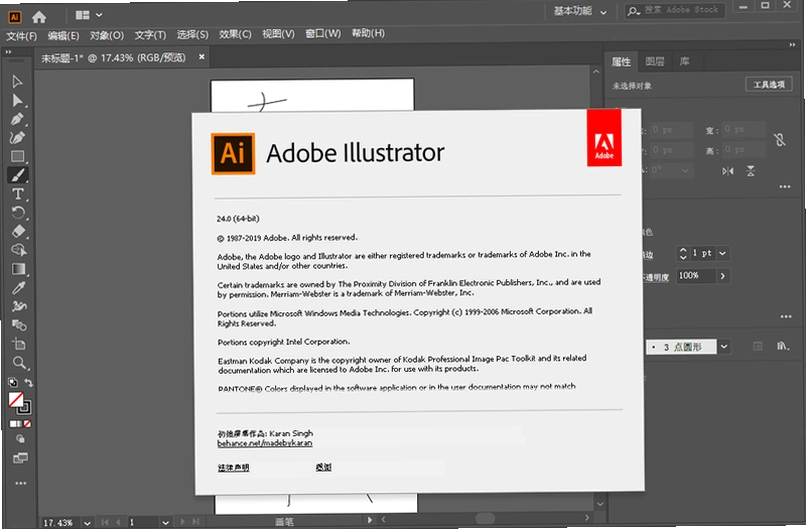Open 编辑(E) menu
The height and width of the screenshot is (529, 806).
[64, 36]
